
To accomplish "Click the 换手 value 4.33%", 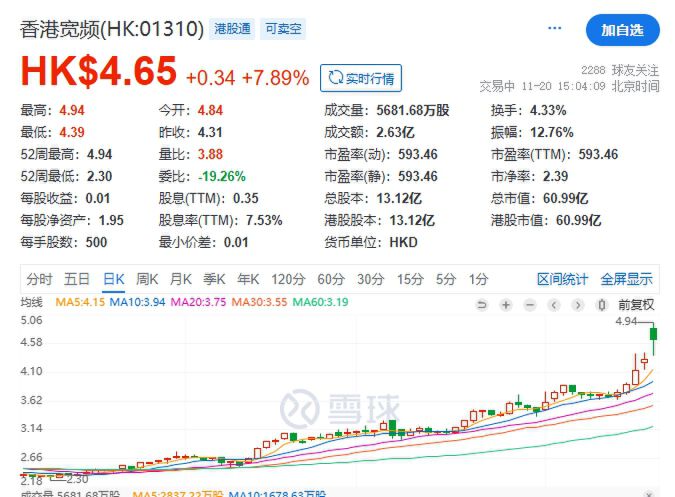I will [548, 111].
